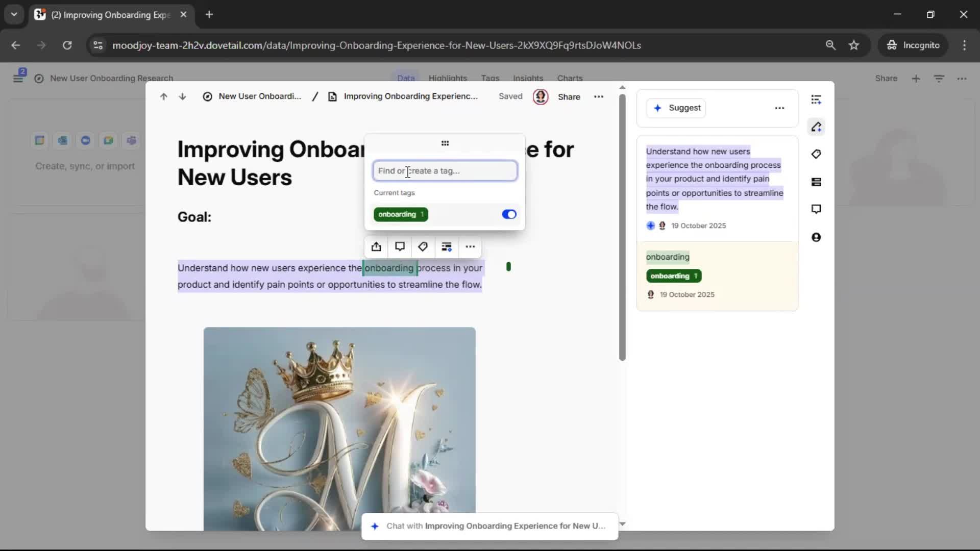
Task: Switch to the Insights tab
Action: 528,78
